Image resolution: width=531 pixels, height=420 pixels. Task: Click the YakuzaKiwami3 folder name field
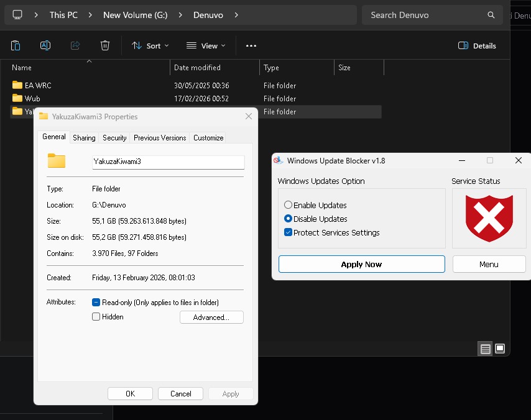168,162
